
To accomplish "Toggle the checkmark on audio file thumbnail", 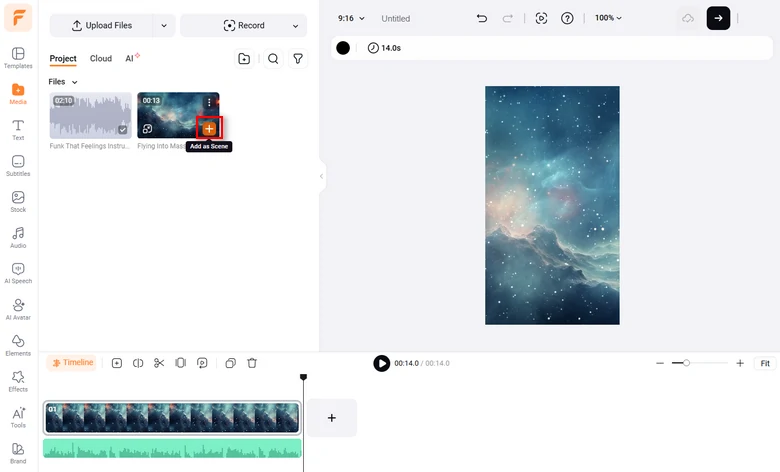I will pyautogui.click(x=122, y=130).
